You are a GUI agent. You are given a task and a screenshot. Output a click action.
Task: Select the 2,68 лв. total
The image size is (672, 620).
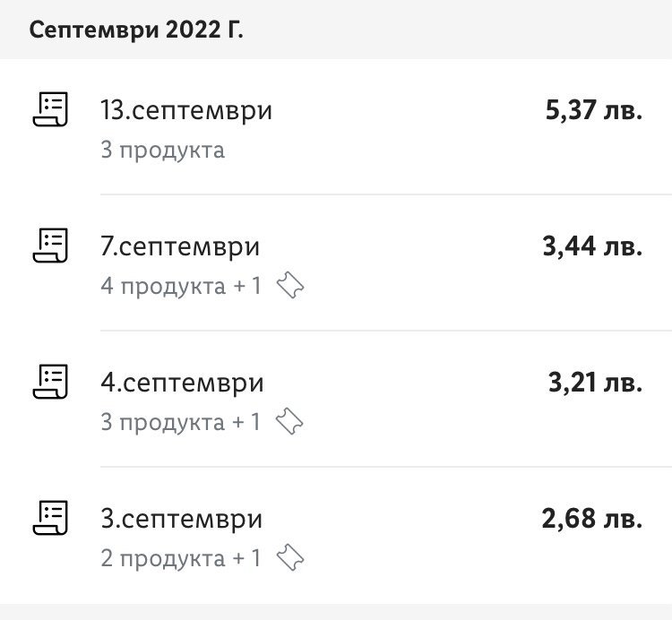point(592,519)
